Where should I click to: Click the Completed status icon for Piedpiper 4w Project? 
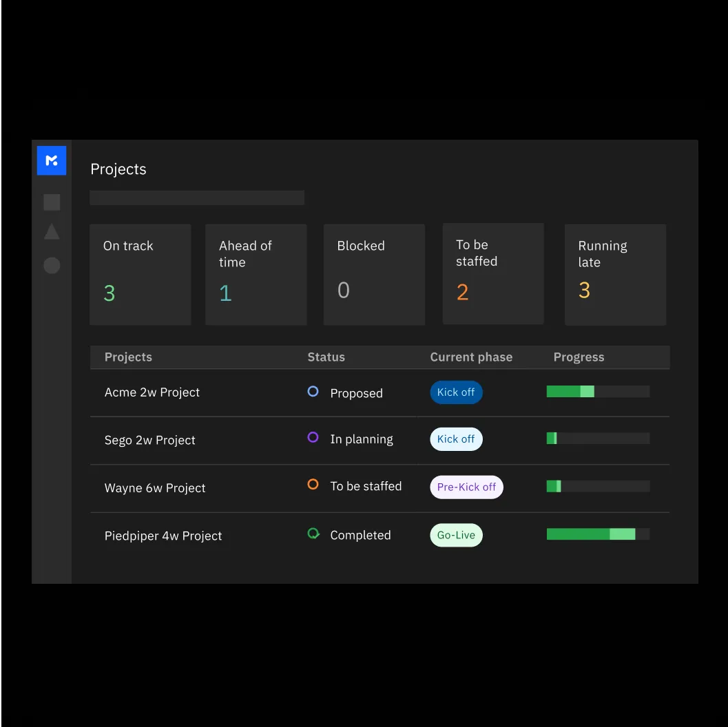[313, 533]
